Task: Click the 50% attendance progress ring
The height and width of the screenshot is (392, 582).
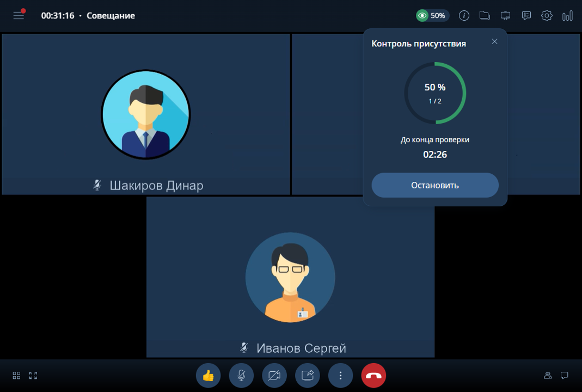Action: [x=435, y=93]
